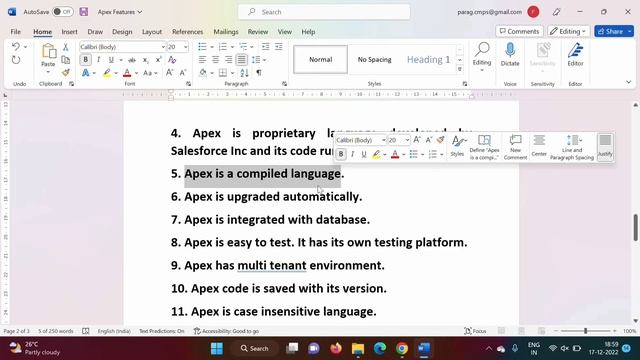
Task: Switch to the References tab
Action: click(x=187, y=31)
